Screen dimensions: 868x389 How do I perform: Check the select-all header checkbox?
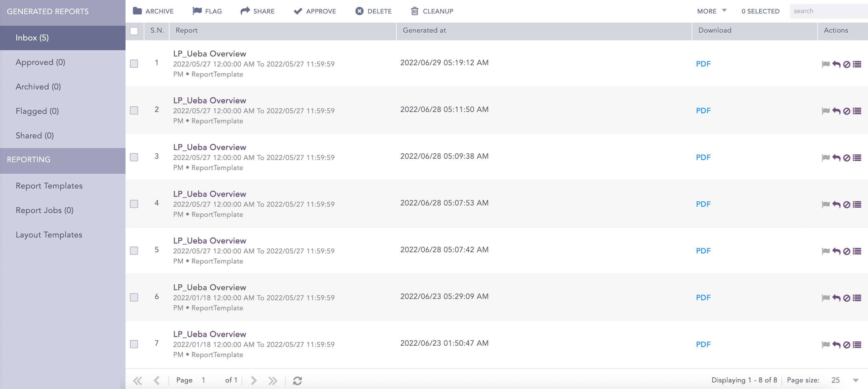click(134, 31)
